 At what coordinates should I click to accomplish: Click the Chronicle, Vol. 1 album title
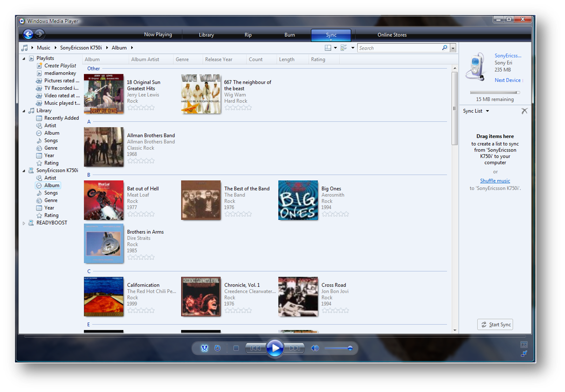pyautogui.click(x=242, y=285)
